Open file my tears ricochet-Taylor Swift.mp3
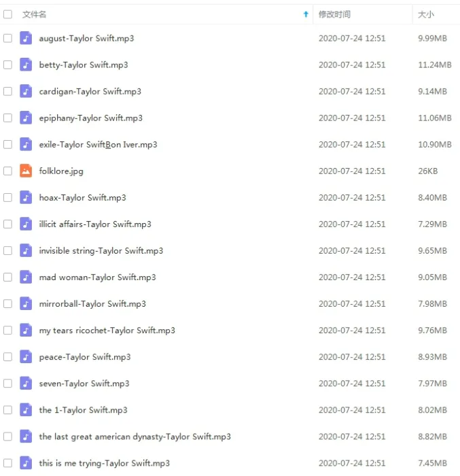The height and width of the screenshot is (476, 460). click(x=107, y=330)
